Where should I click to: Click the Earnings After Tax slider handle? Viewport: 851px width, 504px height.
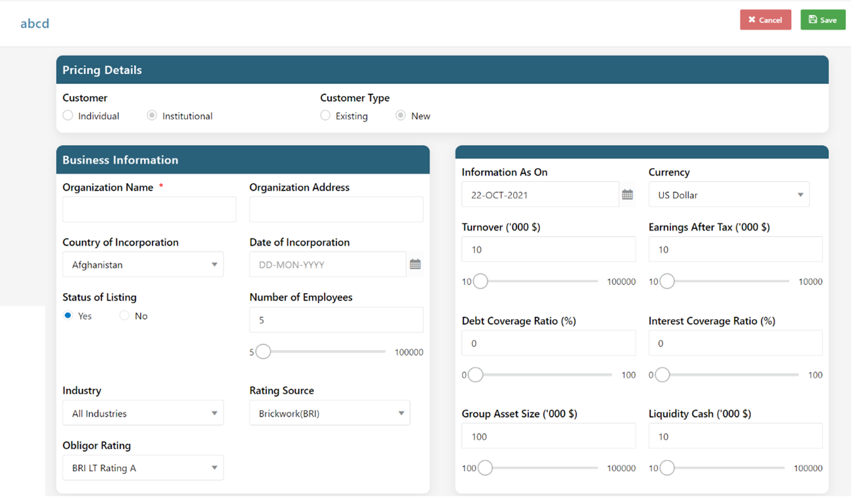667,281
